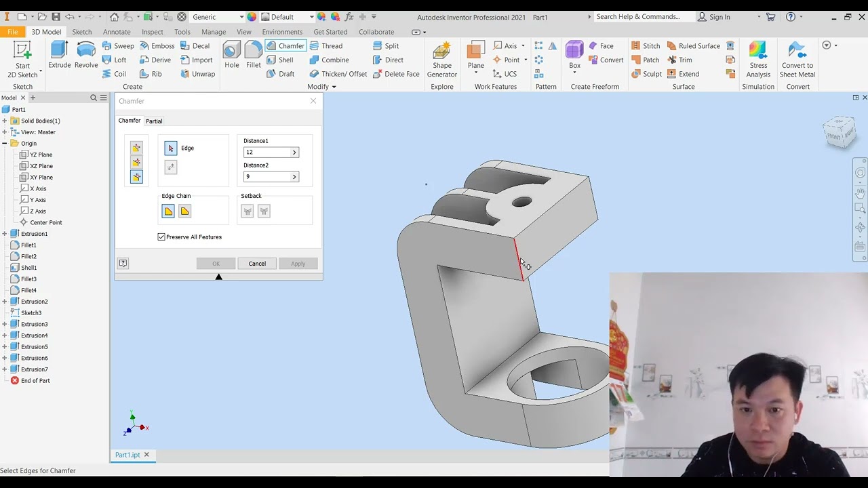Select the Stitch surface tool

pos(646,46)
